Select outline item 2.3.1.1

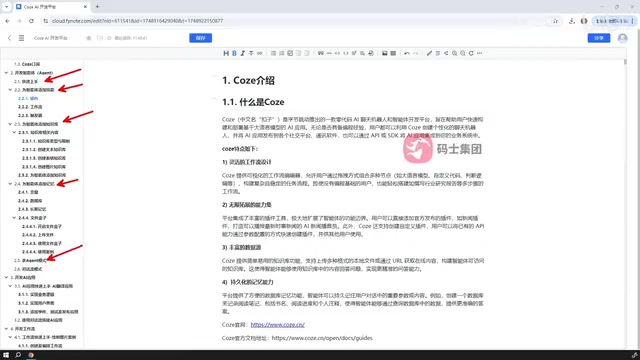coord(46,141)
